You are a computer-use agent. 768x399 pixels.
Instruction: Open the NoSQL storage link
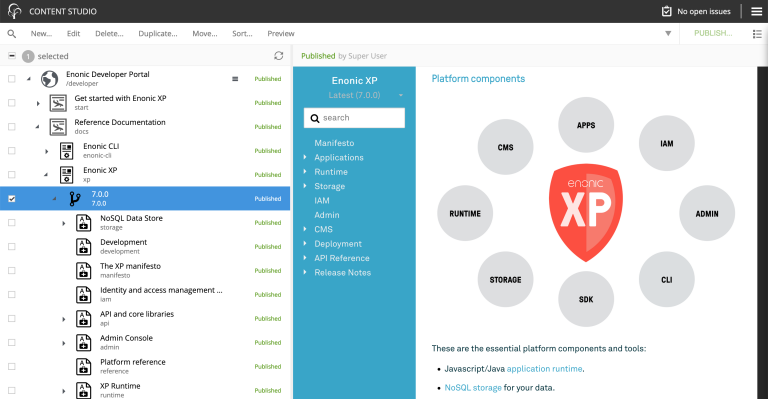(x=473, y=388)
